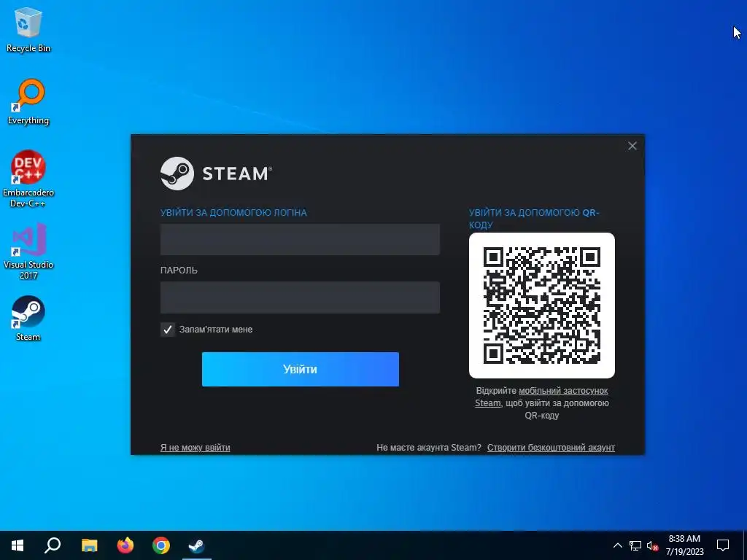Open the Windows Start menu

pos(18,545)
